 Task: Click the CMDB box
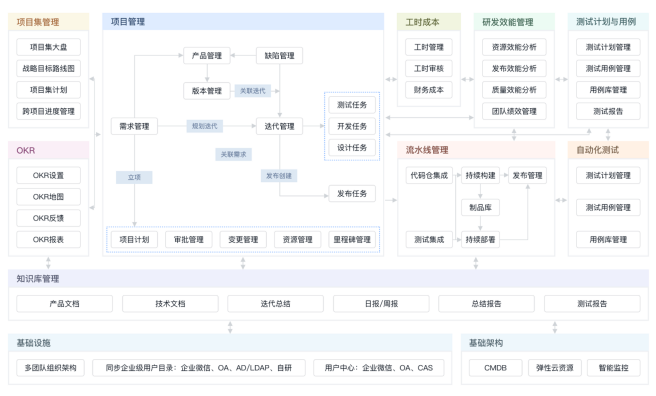point(495,368)
